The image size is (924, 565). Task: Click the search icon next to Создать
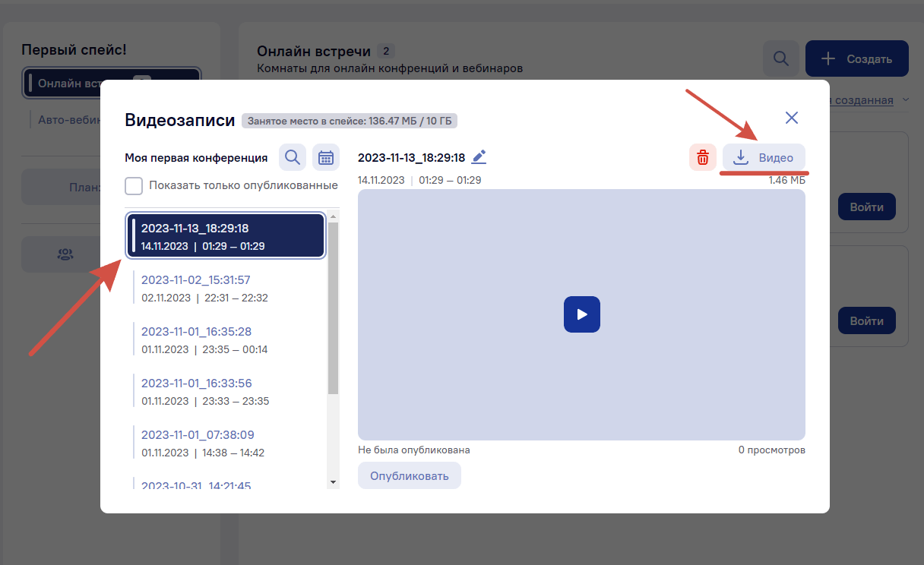coord(780,58)
